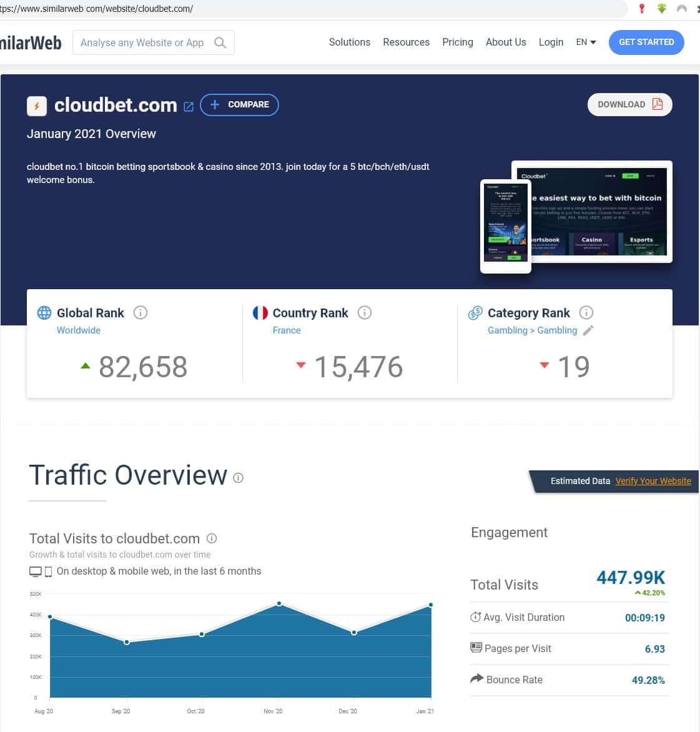This screenshot has height=732, width=700.
Task: Click the Pages per Visit icon
Action: point(476,648)
